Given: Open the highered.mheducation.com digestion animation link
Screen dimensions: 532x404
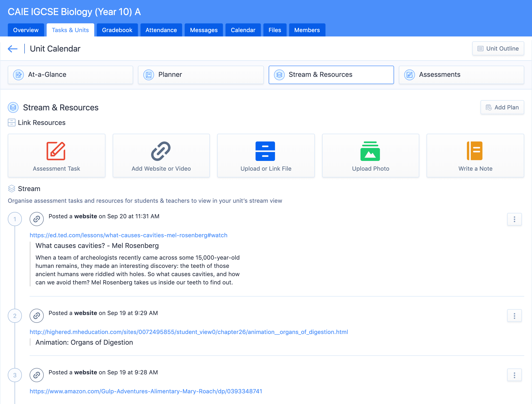Looking at the screenshot, I should [x=189, y=332].
